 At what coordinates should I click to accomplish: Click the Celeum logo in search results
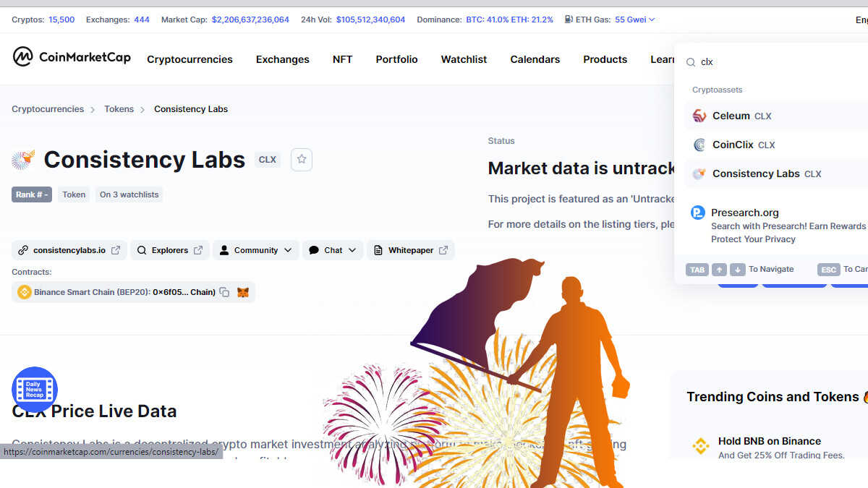point(699,116)
